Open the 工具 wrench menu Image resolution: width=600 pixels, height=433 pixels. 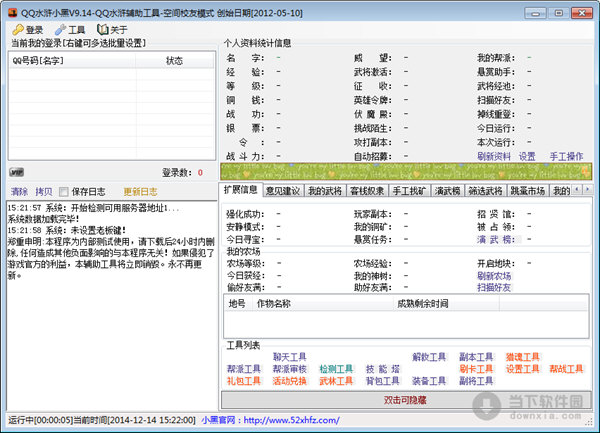coord(69,29)
